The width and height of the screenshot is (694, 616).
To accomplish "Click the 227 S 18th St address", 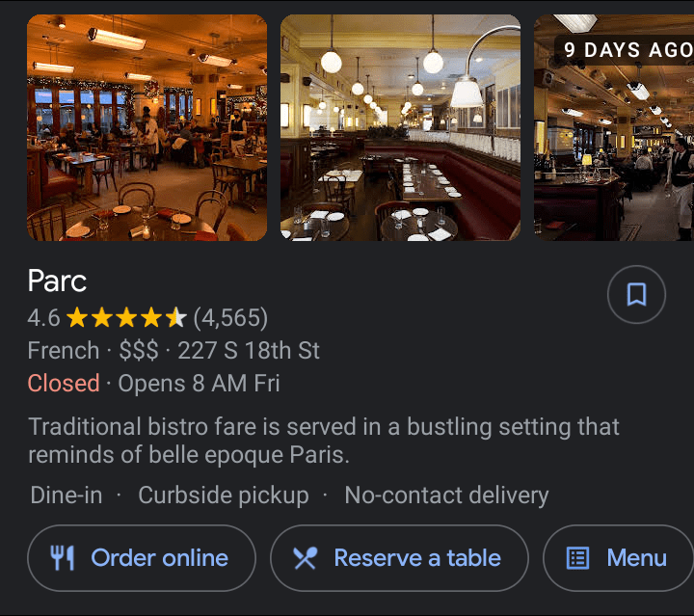I will coord(249,351).
